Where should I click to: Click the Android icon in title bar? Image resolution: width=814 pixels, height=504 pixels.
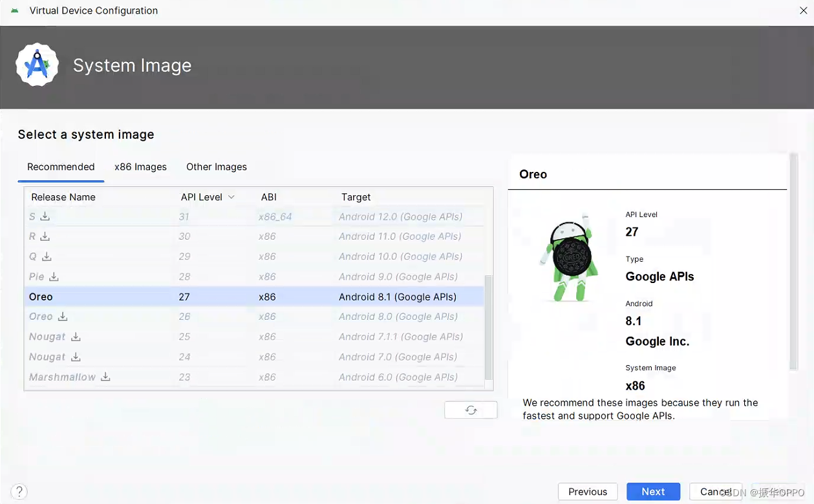(14, 11)
